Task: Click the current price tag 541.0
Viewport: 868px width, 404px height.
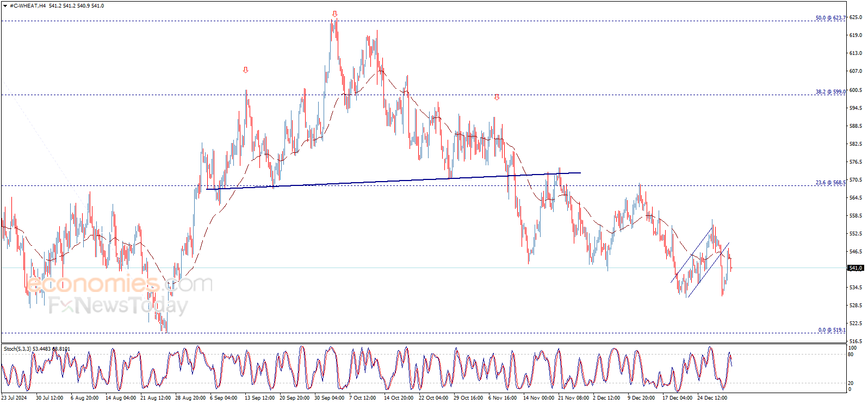Action: [x=856, y=268]
